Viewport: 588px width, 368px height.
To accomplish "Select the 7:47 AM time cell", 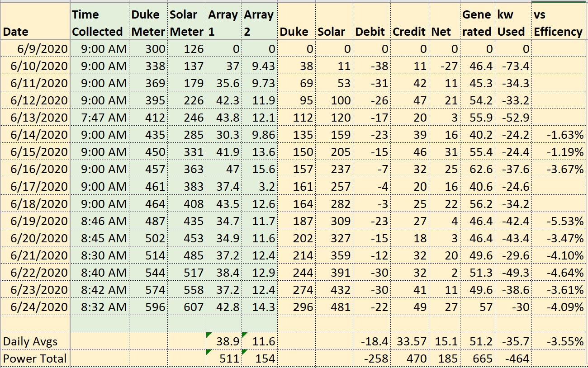I will pyautogui.click(x=100, y=118).
